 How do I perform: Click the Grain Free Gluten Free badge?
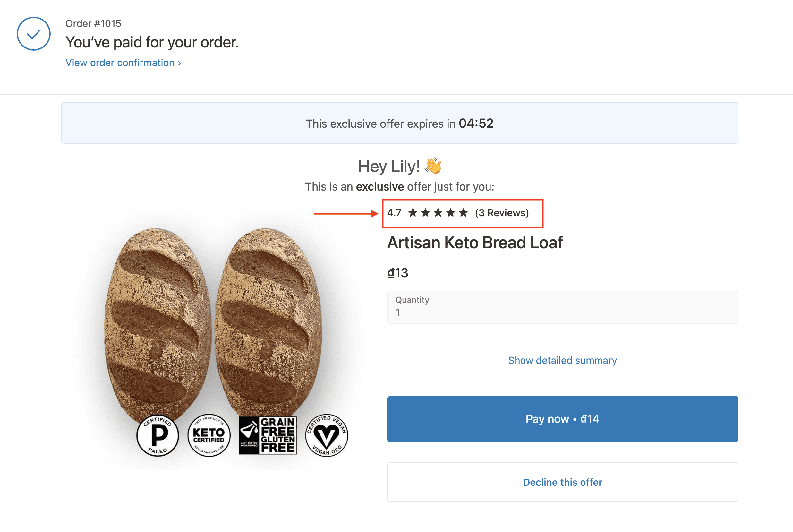[268, 436]
